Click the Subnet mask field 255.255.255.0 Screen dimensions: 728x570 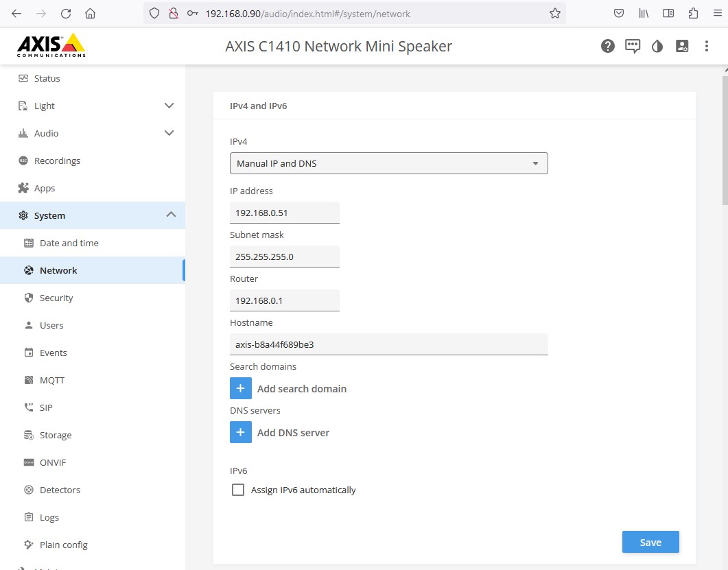[285, 257]
